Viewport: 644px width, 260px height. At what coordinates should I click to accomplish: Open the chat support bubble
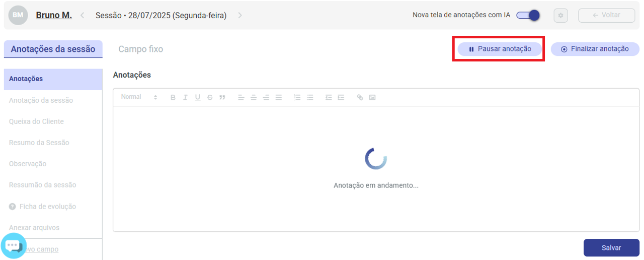click(14, 246)
